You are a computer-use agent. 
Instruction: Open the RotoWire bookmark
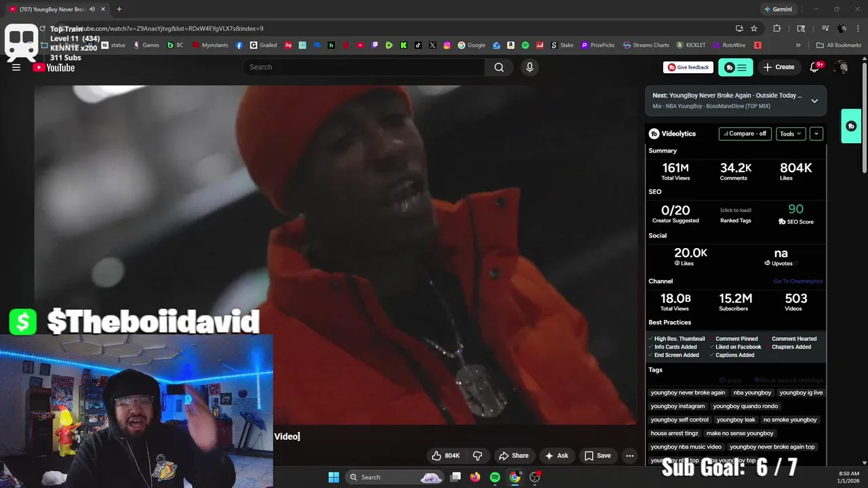tap(729, 45)
